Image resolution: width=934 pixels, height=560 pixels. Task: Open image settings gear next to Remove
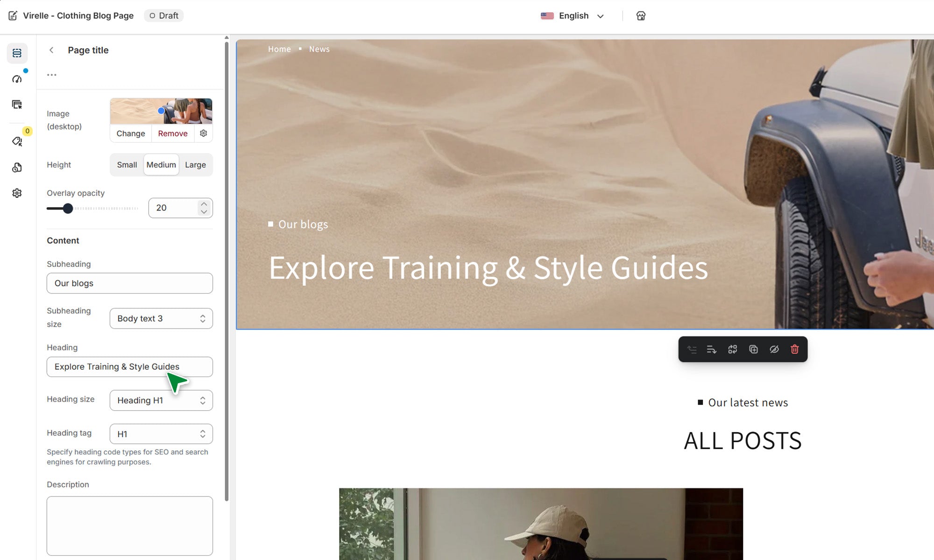coord(203,133)
